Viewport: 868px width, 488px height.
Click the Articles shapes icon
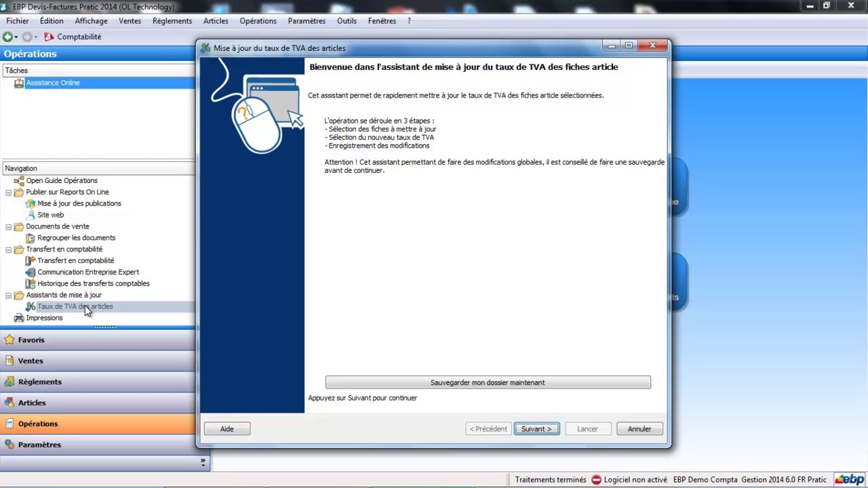pos(9,403)
